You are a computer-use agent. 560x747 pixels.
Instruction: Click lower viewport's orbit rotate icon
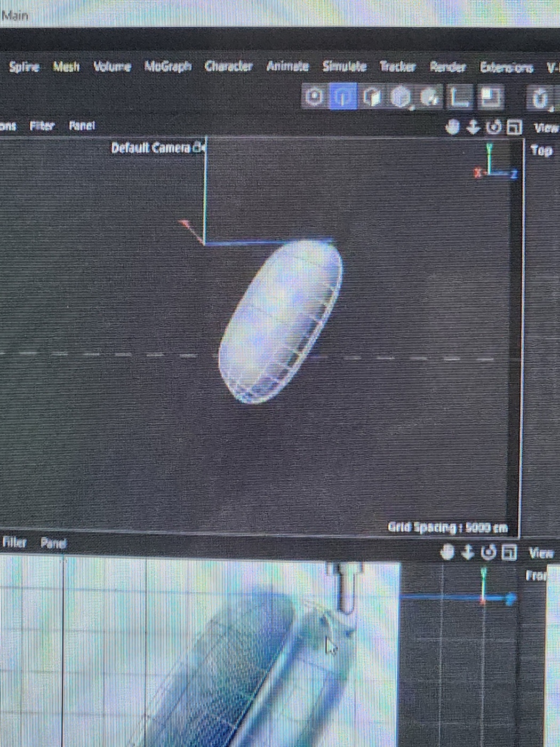click(x=489, y=552)
